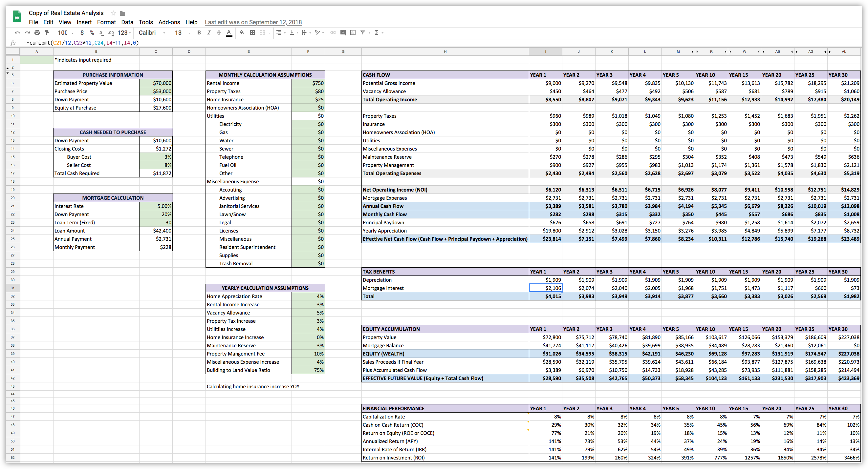The width and height of the screenshot is (868, 469).
Task: Apply strikethrough to the cell
Action: pyautogui.click(x=219, y=33)
